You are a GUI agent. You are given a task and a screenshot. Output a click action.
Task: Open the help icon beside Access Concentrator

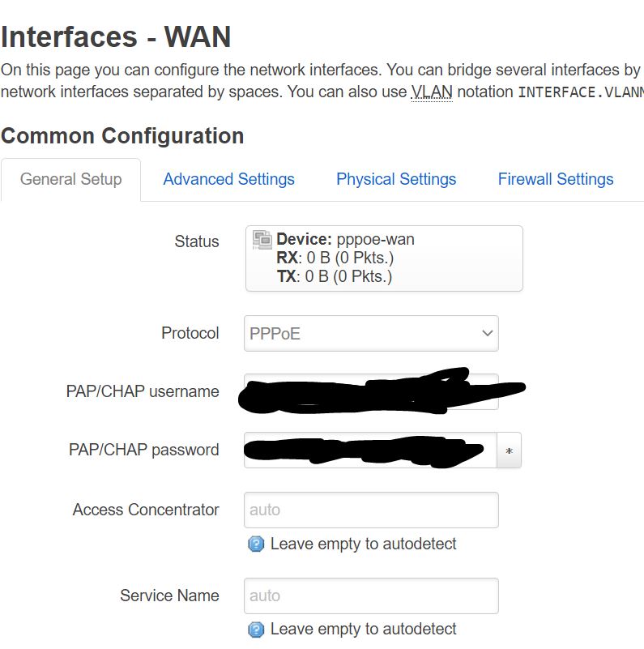pos(254,544)
